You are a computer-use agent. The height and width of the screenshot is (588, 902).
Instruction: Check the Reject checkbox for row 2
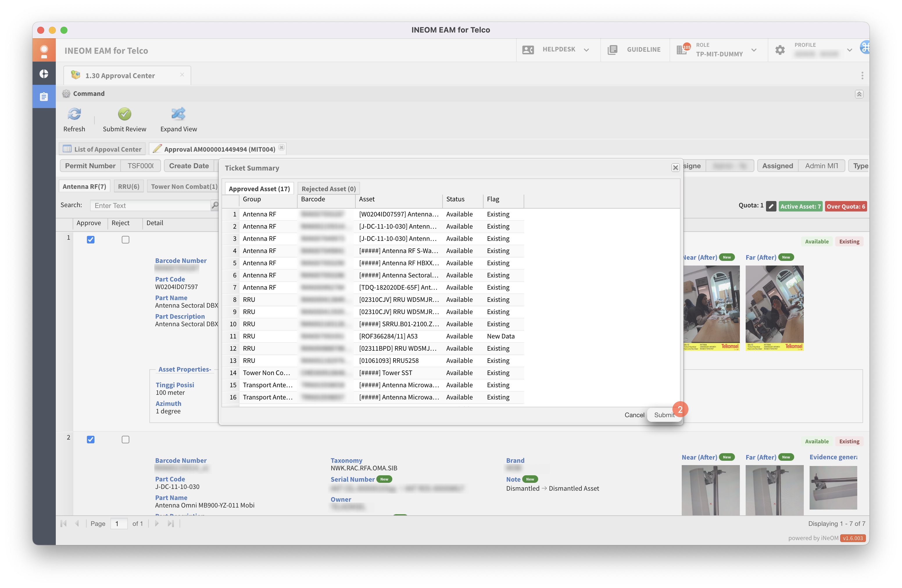tap(126, 440)
